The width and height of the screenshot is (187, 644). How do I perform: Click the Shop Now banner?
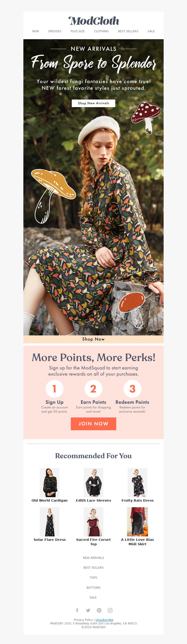coord(93,339)
